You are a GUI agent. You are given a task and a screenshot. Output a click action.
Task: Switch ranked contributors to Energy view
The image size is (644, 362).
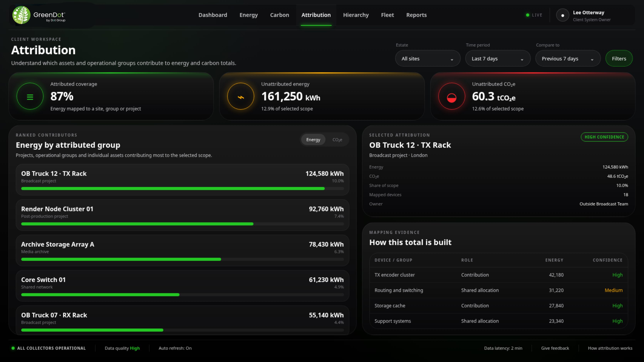(313, 140)
